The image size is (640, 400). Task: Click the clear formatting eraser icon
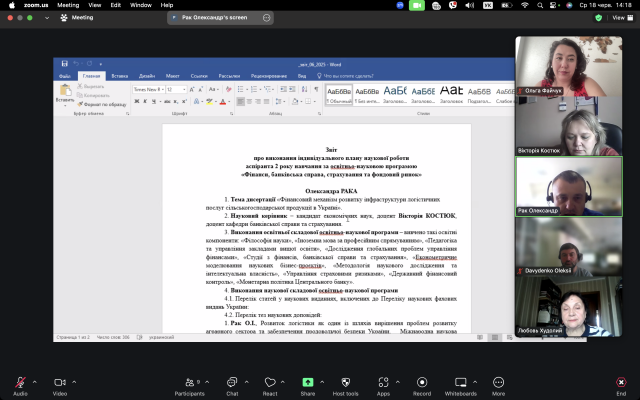click(x=229, y=89)
